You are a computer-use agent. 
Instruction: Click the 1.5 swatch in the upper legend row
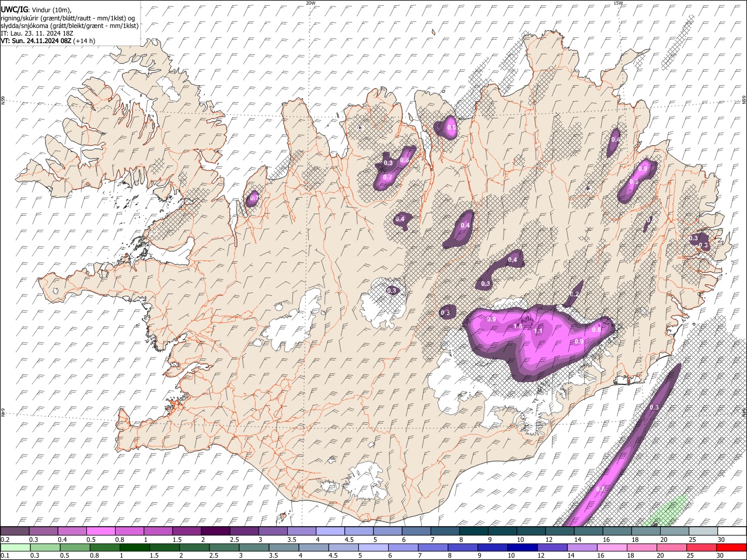pos(187,531)
